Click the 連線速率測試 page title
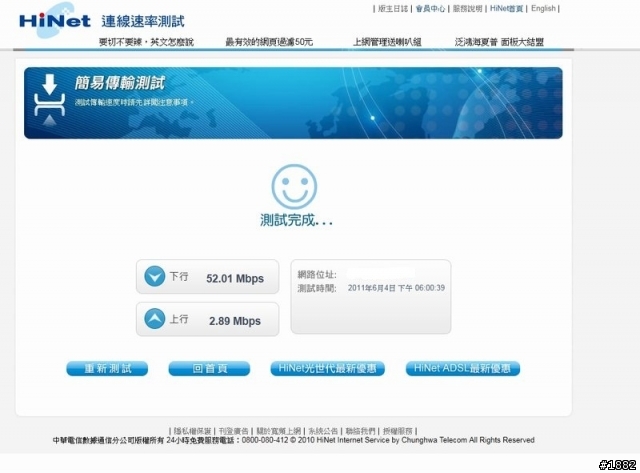 point(143,21)
